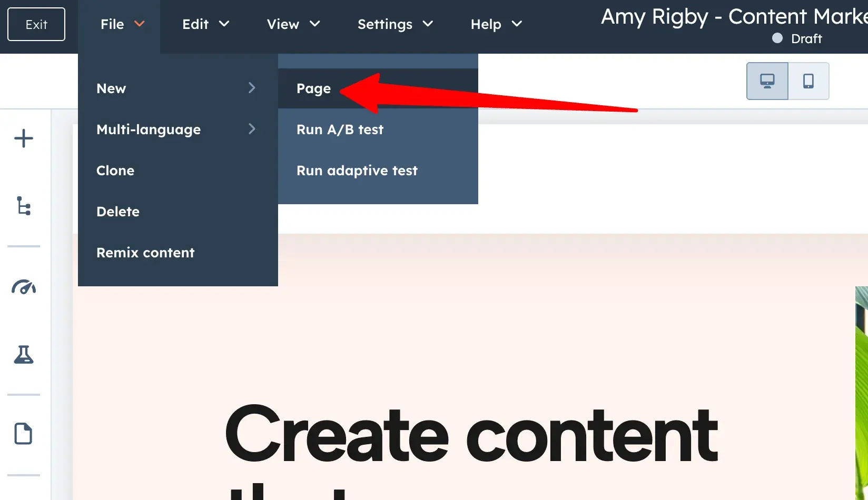Expand the Settings menu
The height and width of the screenshot is (500, 868).
(x=395, y=24)
